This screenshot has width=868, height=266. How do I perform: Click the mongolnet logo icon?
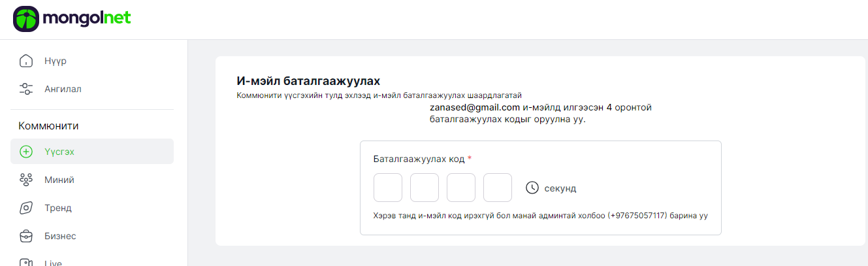click(x=26, y=19)
